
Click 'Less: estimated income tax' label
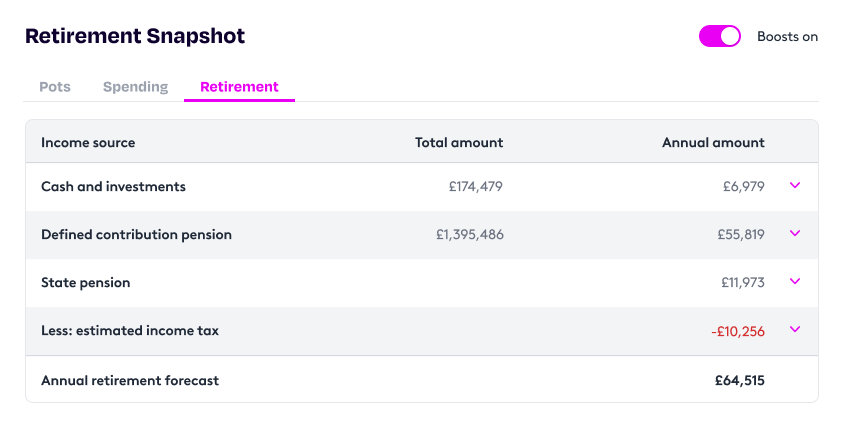(x=130, y=331)
